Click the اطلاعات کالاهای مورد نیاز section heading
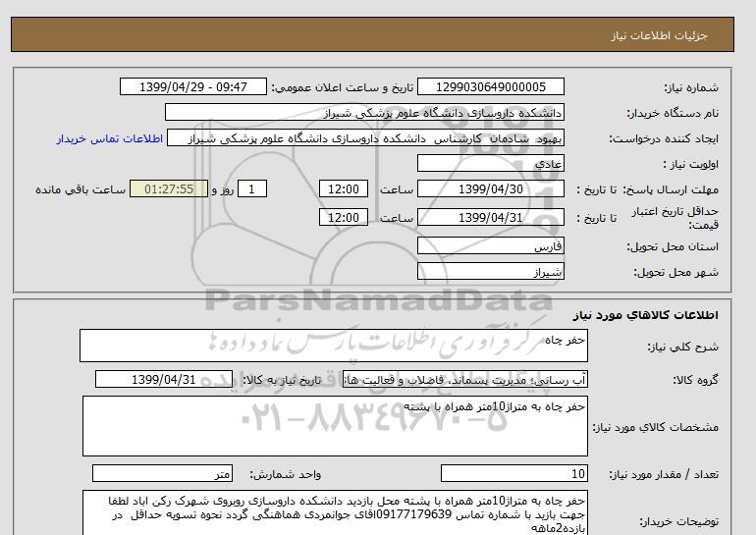Screen dimensions: 756x535 click(646, 315)
